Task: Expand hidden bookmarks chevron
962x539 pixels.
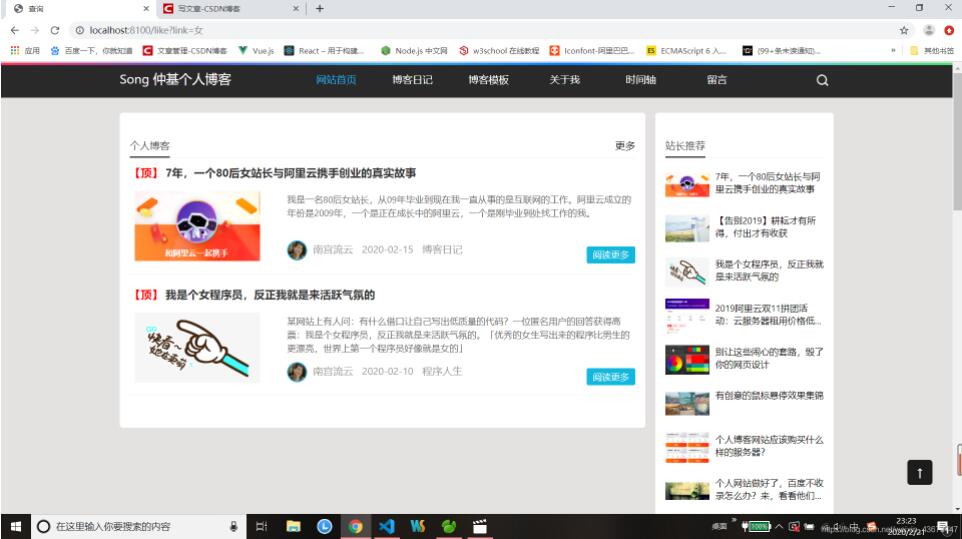Action: point(893,50)
